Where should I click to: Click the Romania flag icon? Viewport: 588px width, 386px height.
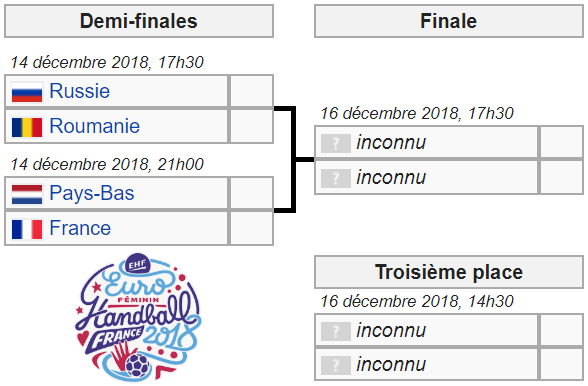click(27, 127)
